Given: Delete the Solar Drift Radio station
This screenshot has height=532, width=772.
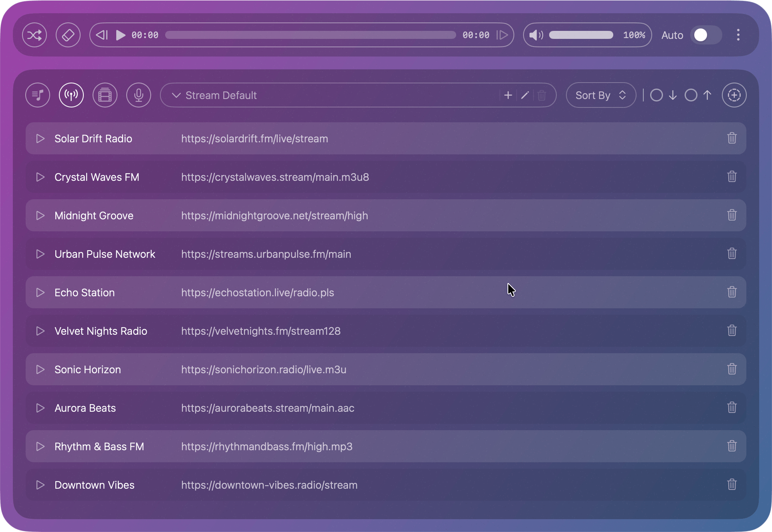Looking at the screenshot, I should (732, 138).
